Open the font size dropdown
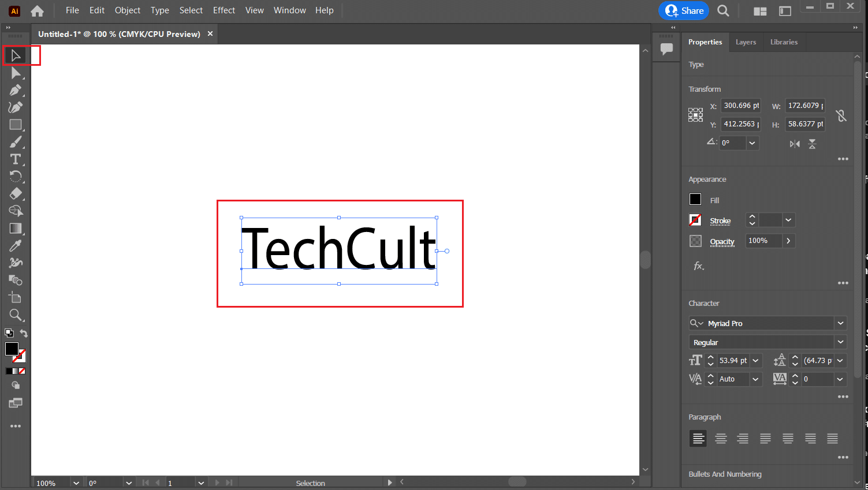Viewport: 868px width, 490px height. (755, 361)
